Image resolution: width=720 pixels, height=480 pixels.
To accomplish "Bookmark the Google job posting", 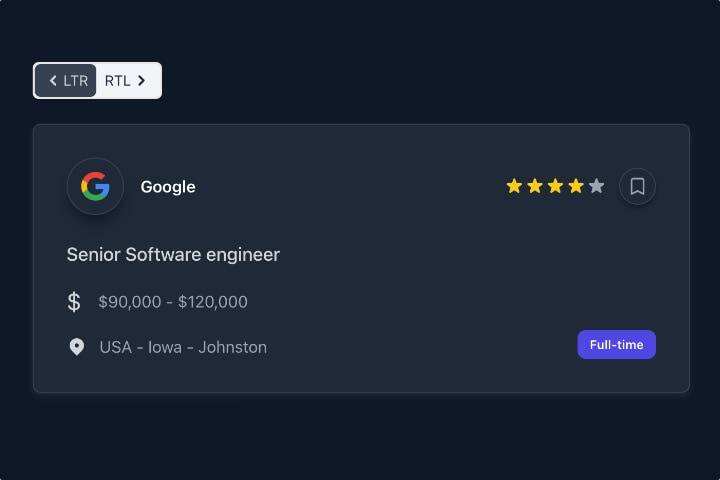I will [x=637, y=186].
